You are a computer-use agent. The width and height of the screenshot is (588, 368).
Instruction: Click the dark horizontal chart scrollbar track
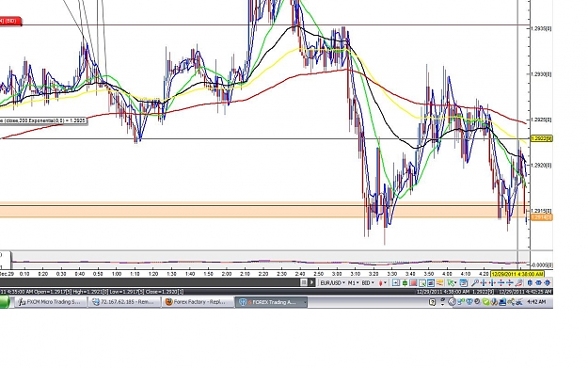coord(150,282)
